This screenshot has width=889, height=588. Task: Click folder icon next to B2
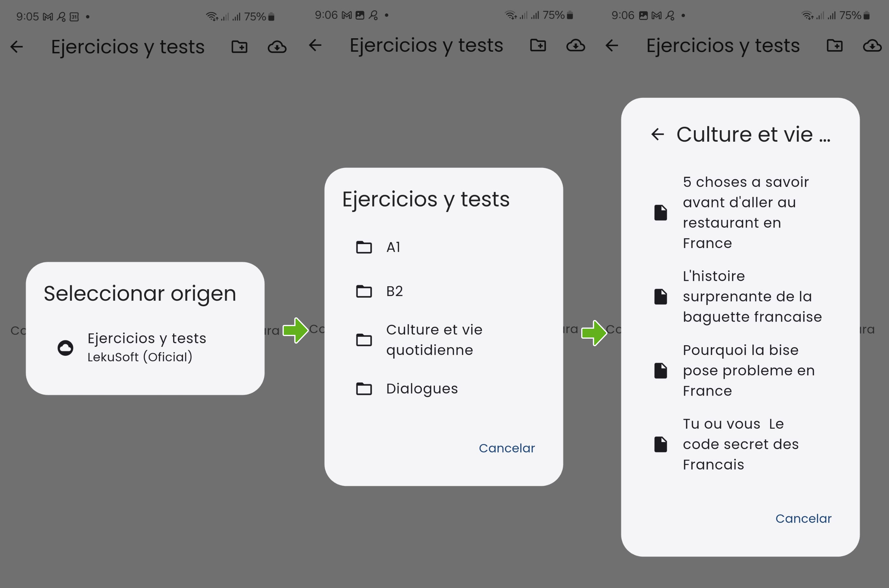point(364,291)
